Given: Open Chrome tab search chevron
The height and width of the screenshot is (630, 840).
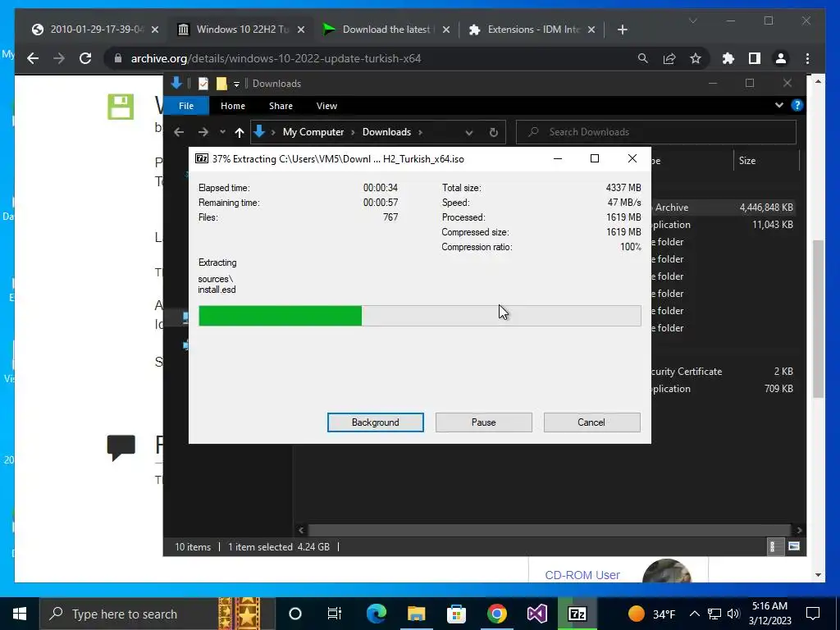Looking at the screenshot, I should tap(692, 21).
